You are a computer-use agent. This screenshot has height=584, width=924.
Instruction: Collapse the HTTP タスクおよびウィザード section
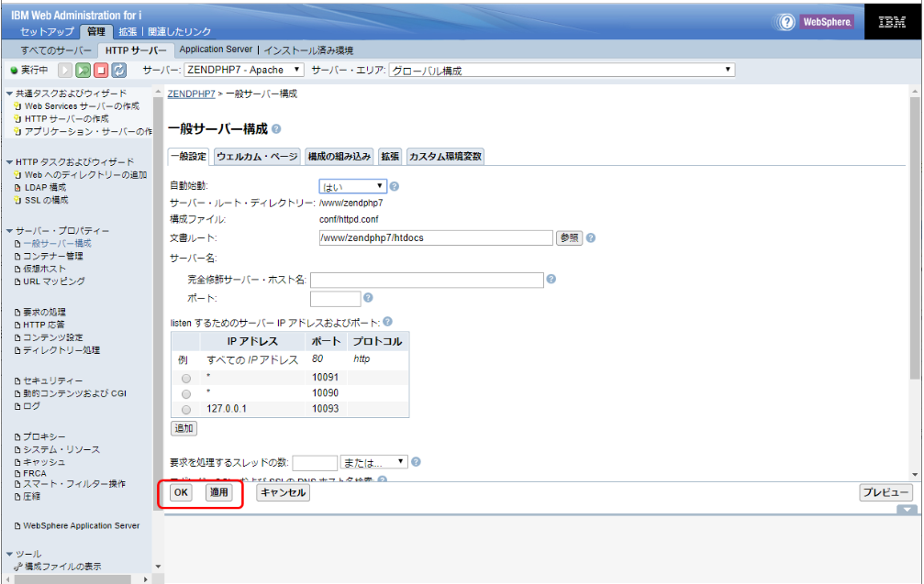tap(9, 162)
